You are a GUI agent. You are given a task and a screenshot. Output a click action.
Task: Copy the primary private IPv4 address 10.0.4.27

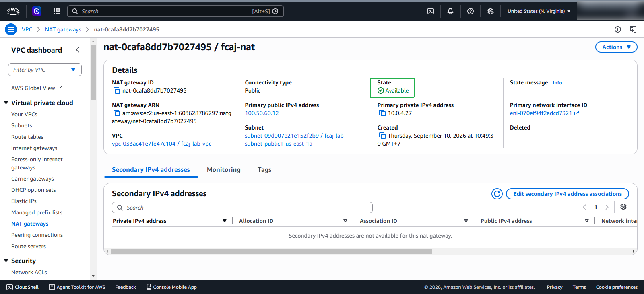(x=382, y=113)
